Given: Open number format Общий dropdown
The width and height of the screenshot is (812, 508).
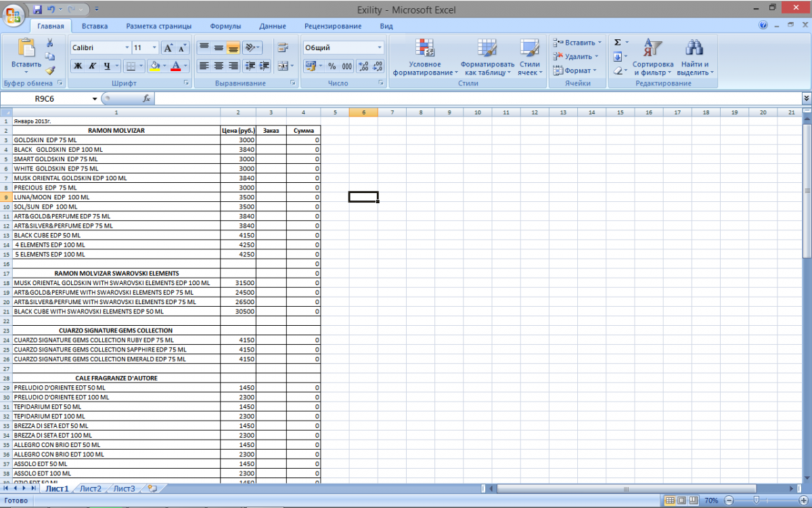Looking at the screenshot, I should (380, 48).
